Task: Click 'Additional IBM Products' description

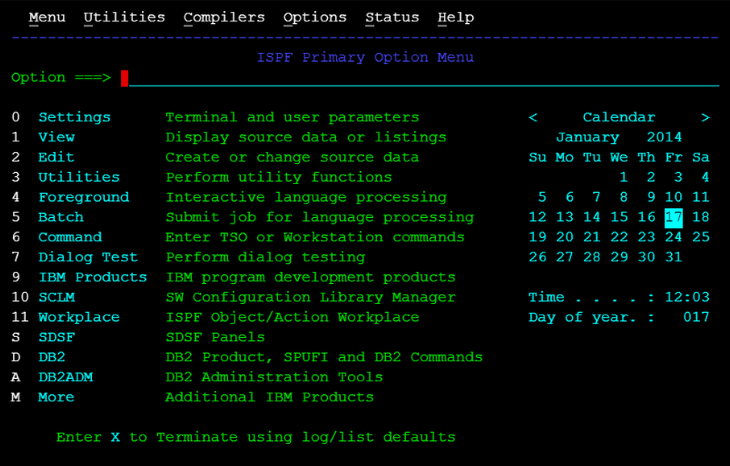Action: (x=270, y=398)
